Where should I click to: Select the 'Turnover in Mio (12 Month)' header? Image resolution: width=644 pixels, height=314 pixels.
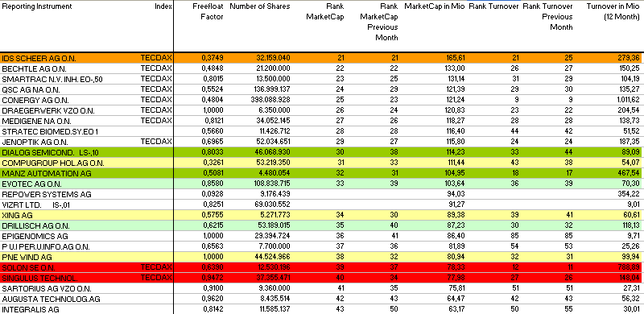tap(613, 11)
